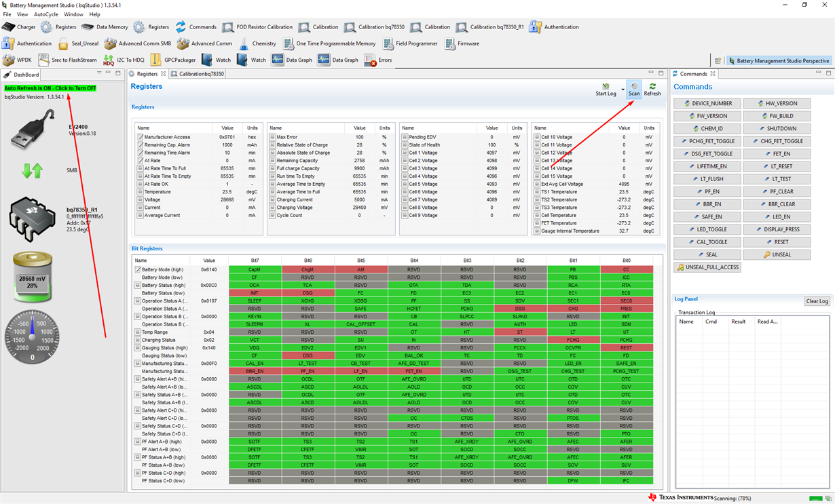The image size is (835, 504).
Task: Click the lock icon beside Temp Range
Action: pyautogui.click(x=137, y=332)
